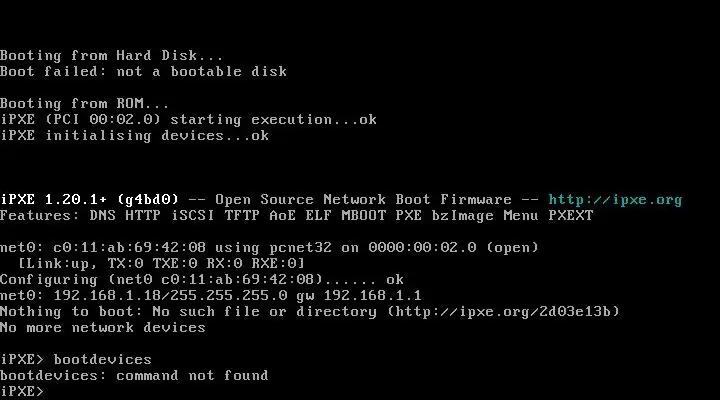Click the http://ipxe.org link
This screenshot has width=720, height=400.
pos(615,200)
